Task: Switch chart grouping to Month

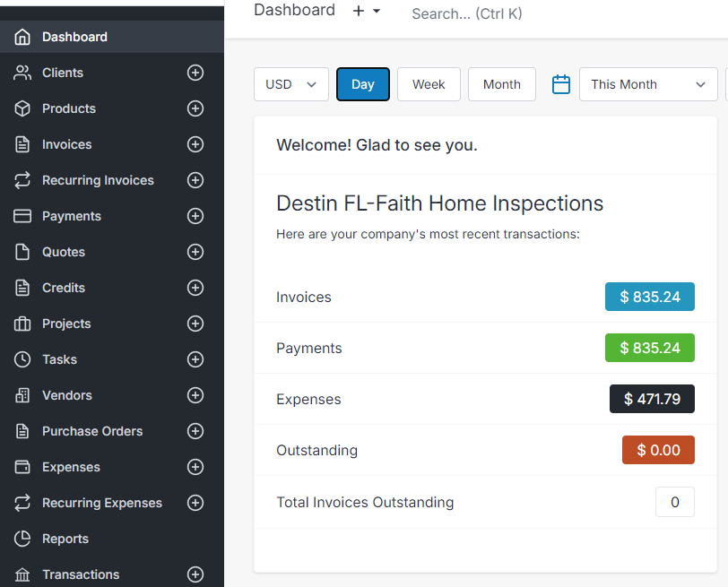Action: coord(501,84)
